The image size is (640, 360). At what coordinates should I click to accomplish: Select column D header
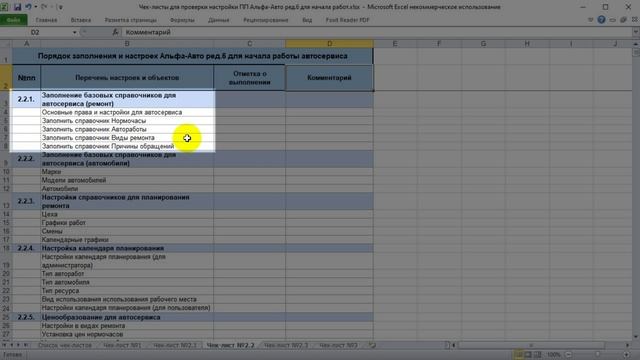[329, 44]
